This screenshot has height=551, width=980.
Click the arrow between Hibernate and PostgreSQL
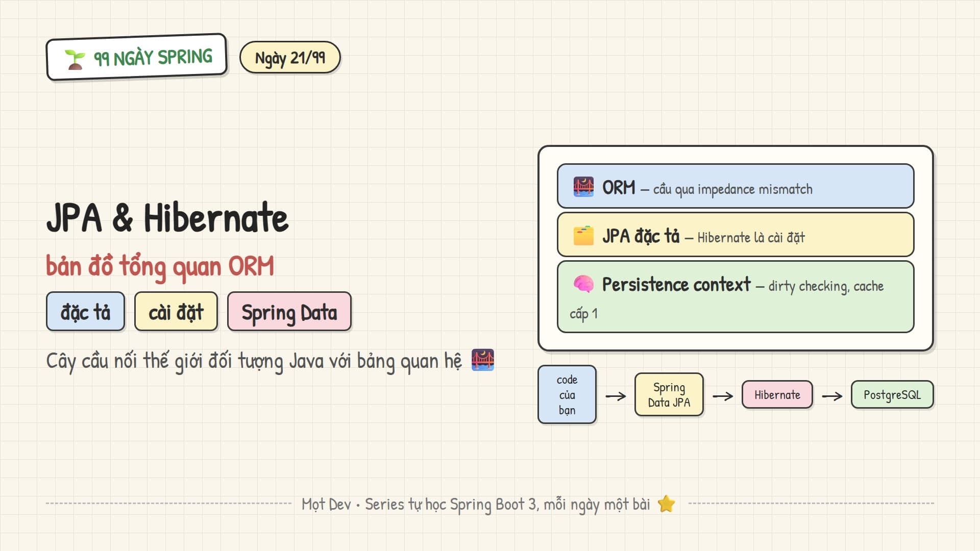point(832,396)
